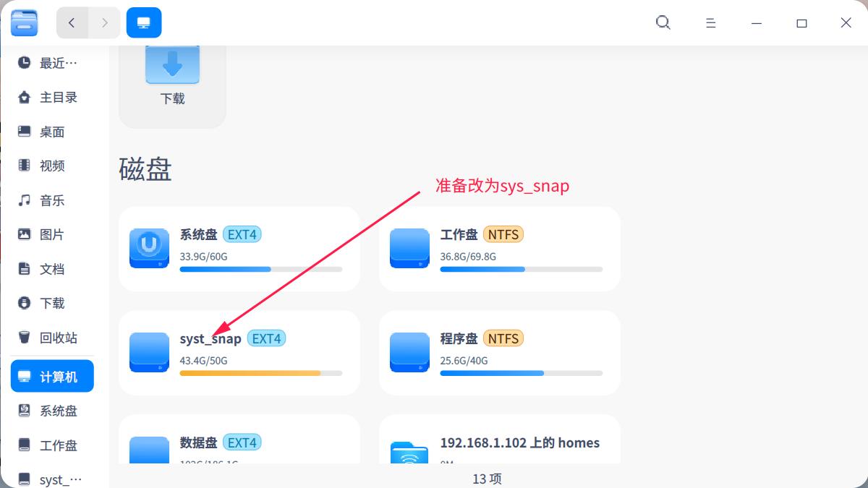
Task: Click the syst_snap disk usage progress bar
Action: pos(260,373)
